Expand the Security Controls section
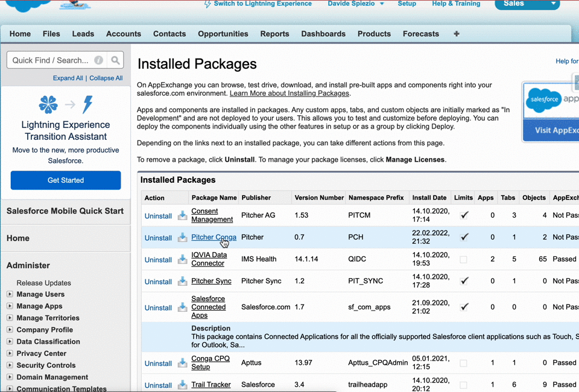The image size is (579, 392). click(x=10, y=365)
